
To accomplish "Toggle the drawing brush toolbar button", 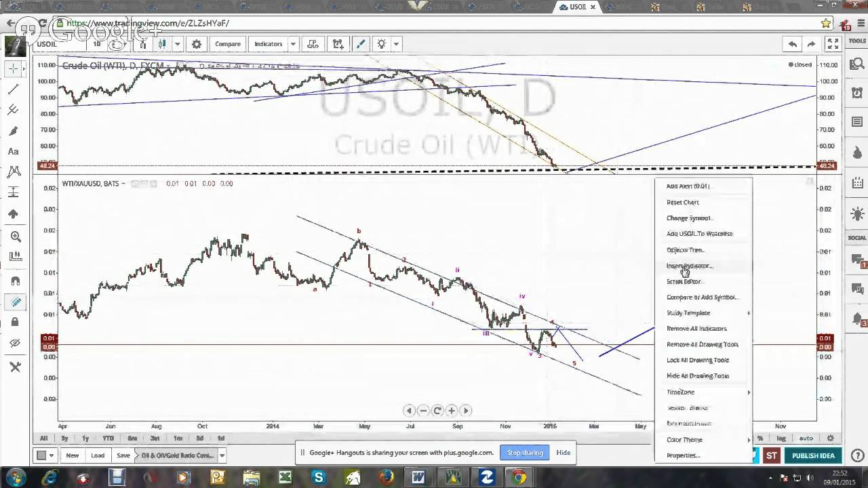I will tap(361, 44).
